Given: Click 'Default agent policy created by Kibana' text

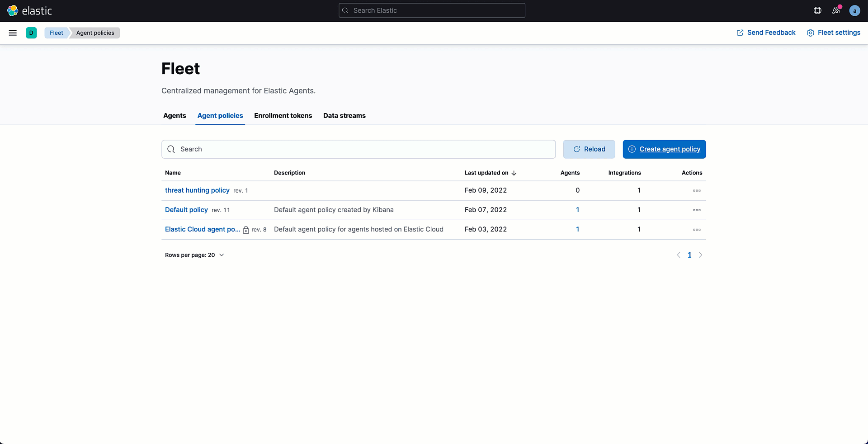Looking at the screenshot, I should pos(334,210).
